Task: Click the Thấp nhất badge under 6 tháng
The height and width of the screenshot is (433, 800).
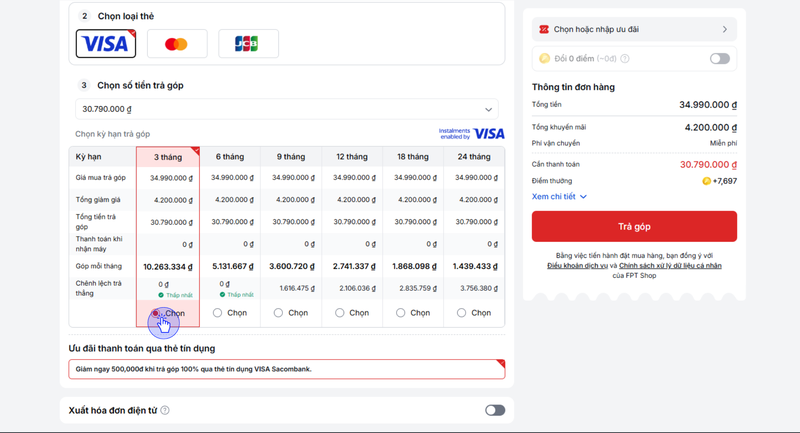Action: coord(237,295)
